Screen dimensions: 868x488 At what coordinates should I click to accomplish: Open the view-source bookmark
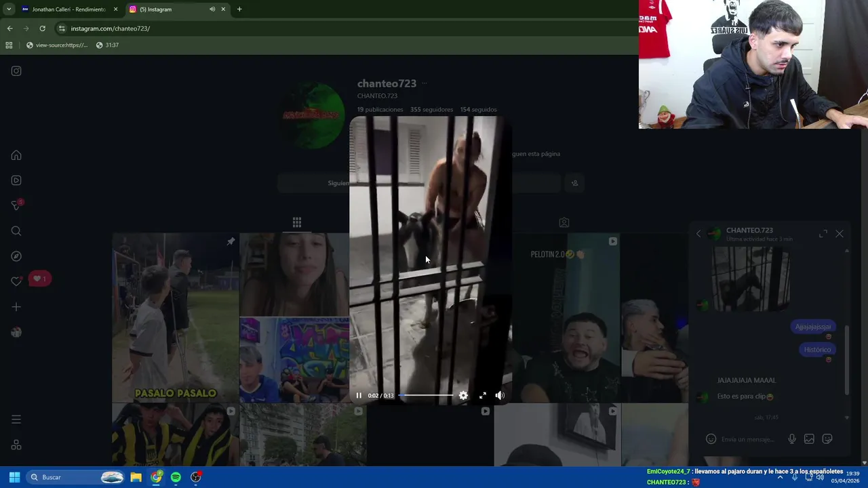(57, 45)
